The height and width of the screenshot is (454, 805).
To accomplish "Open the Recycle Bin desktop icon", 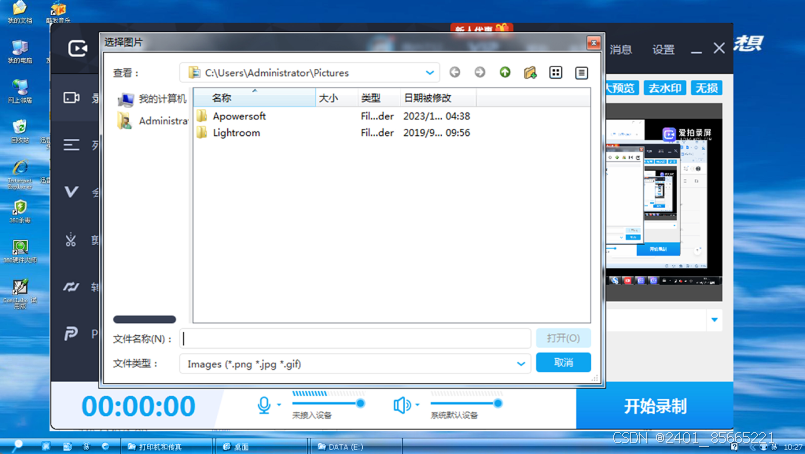I will [20, 131].
